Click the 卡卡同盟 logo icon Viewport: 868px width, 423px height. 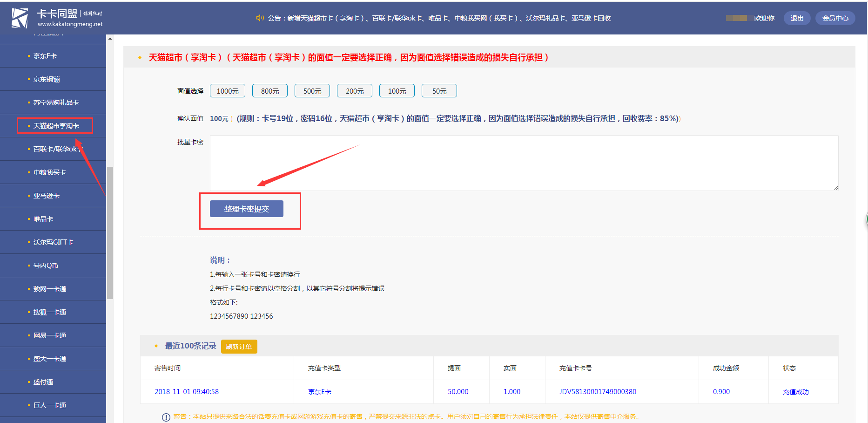pos(20,18)
